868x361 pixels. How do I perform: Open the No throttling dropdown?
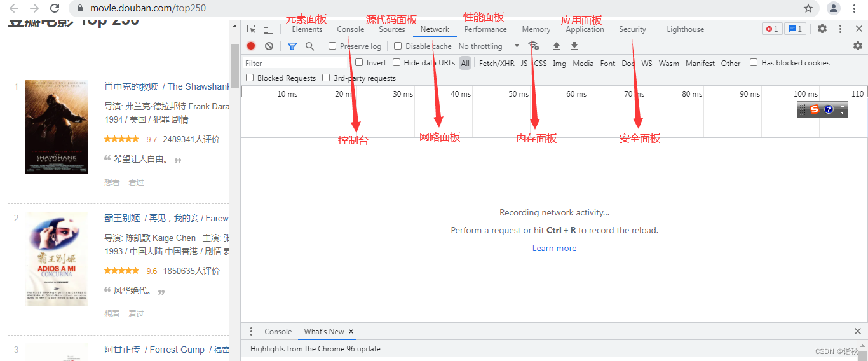click(x=489, y=46)
